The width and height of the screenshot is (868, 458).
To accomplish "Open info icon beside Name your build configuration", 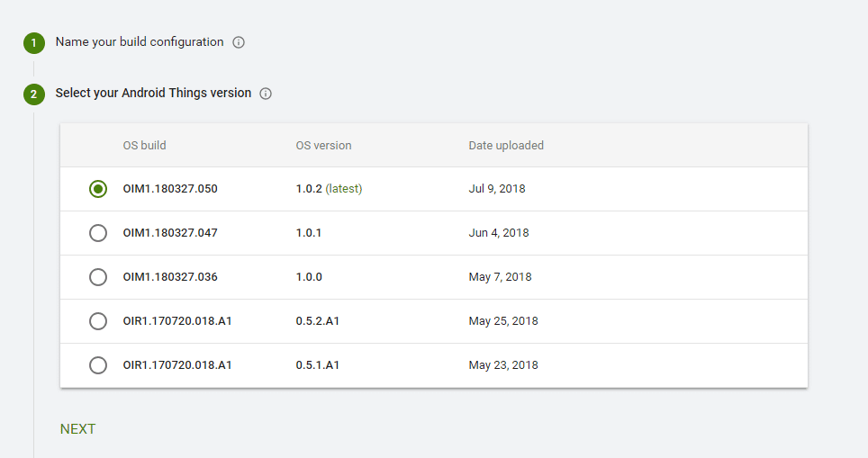I will (239, 42).
